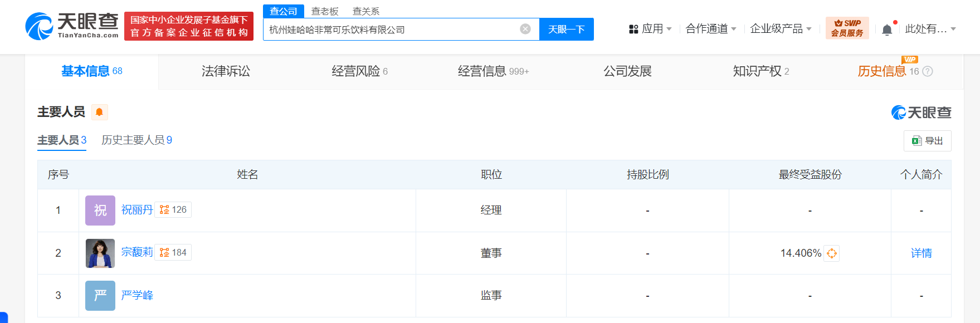Select the 查老板 search mode tab
Image resolution: width=980 pixels, height=323 pixels.
(x=325, y=11)
